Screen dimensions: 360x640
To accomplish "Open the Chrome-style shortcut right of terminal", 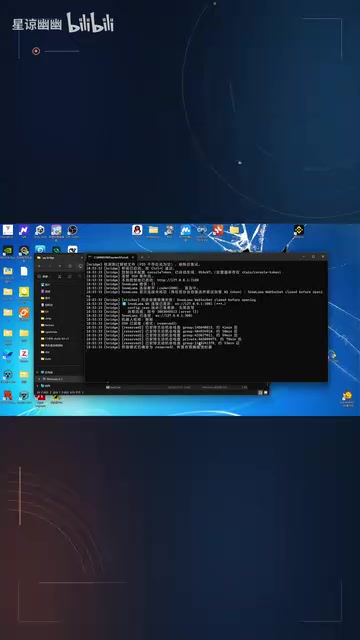I will click(333, 355).
